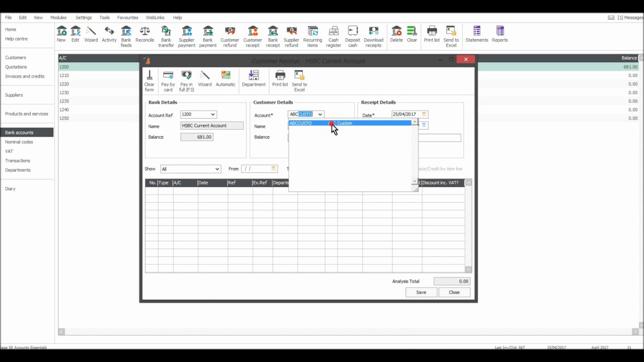
Task: Open the From date calendar picker
Action: click(x=274, y=169)
